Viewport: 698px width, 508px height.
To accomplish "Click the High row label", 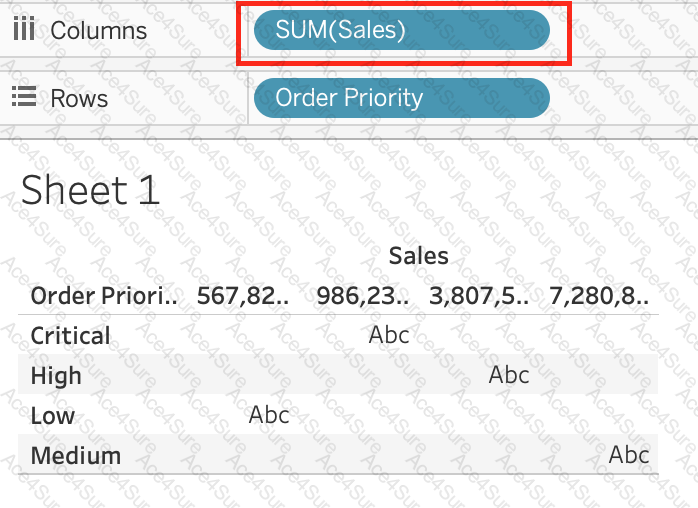I will (56, 376).
